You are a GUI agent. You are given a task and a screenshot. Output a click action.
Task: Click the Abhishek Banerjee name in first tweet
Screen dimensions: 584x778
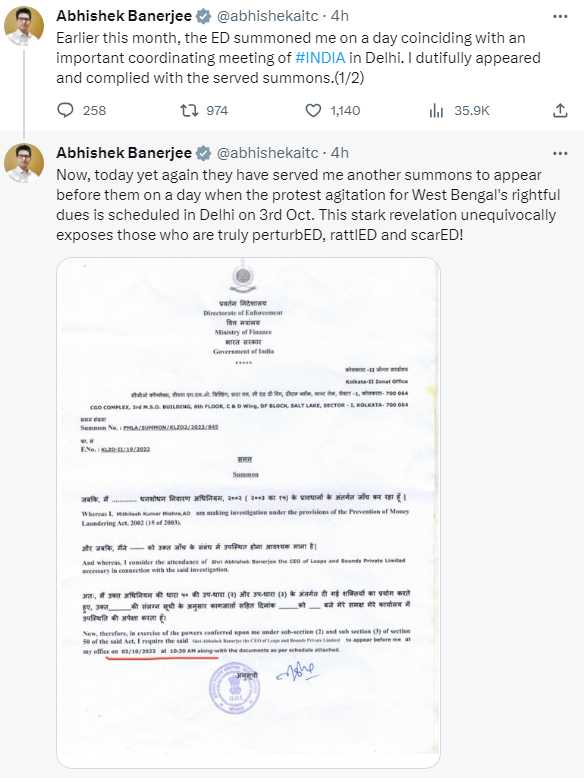[x=124, y=16]
